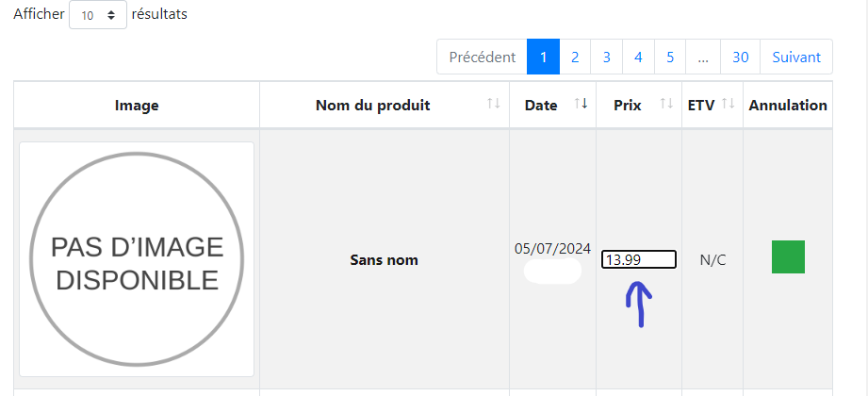Sort by ETV arrows icon
868x396 pixels.
(x=728, y=104)
